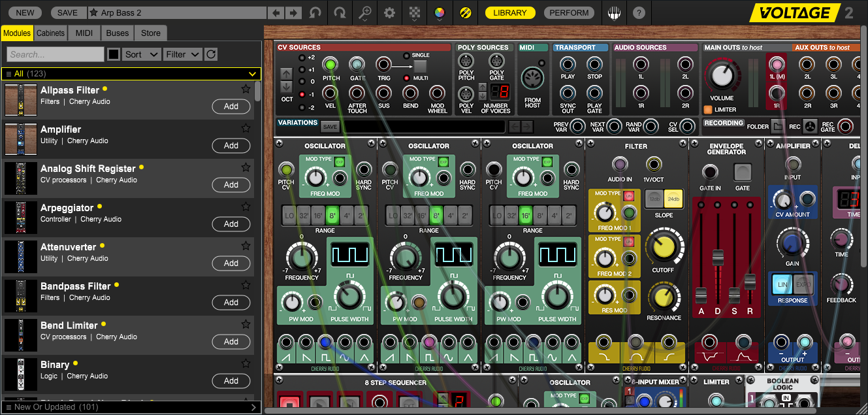Refresh the module list

[211, 54]
